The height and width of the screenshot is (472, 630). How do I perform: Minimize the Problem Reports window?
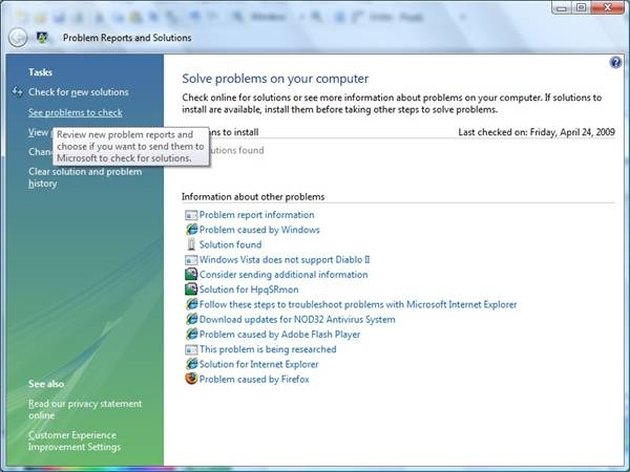(562, 8)
